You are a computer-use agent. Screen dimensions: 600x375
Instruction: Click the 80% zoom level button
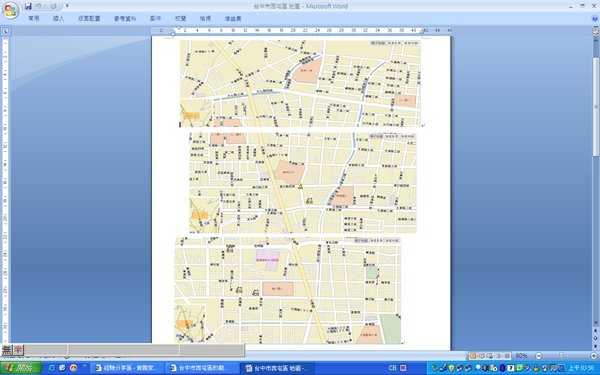[x=521, y=356]
